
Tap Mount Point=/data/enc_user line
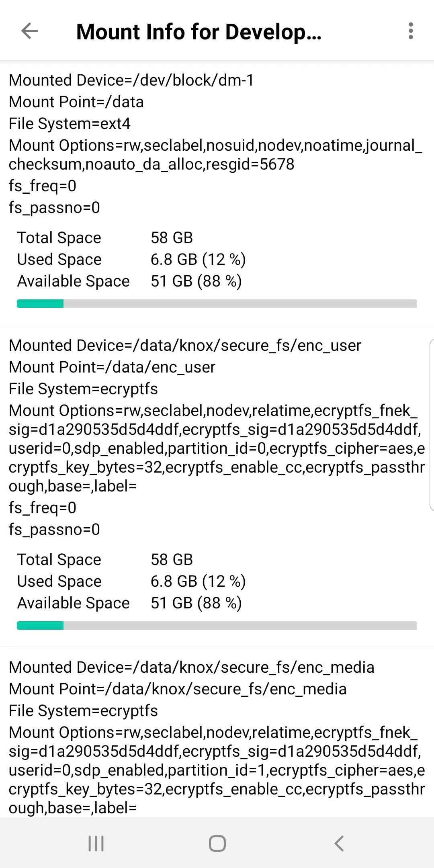pos(112,367)
